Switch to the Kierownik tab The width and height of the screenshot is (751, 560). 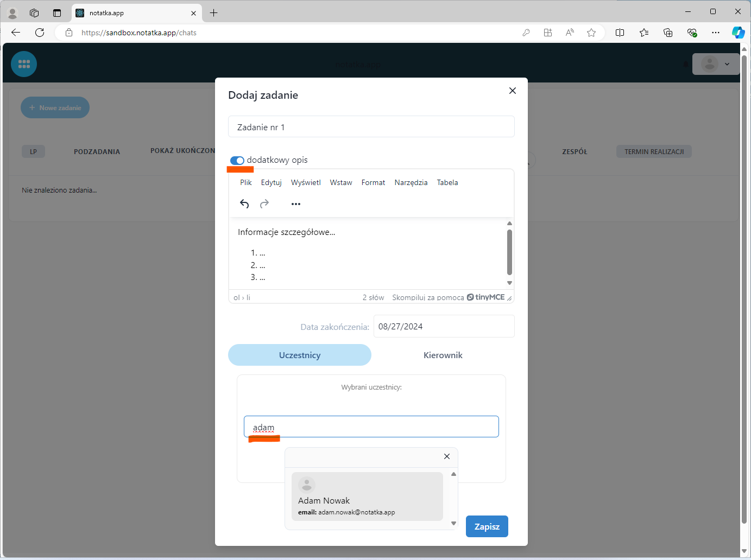pyautogui.click(x=443, y=355)
